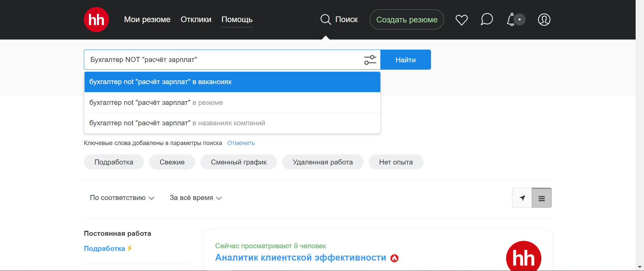Toggle the Нет опыта filter chip

396,162
